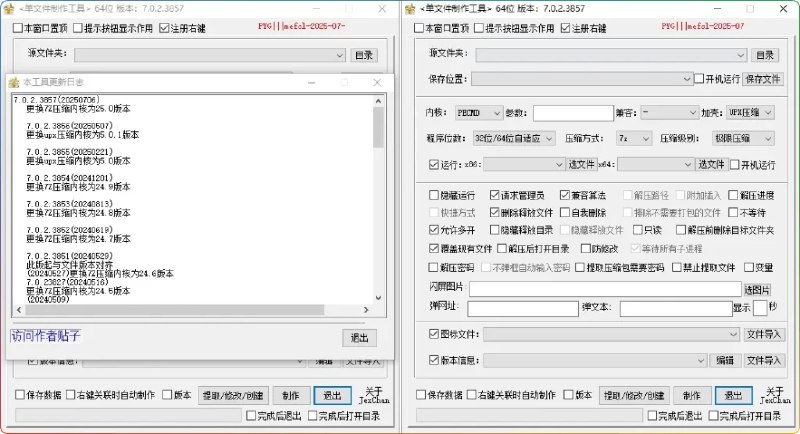Open the 兼容 dropdown

[x=669, y=113]
